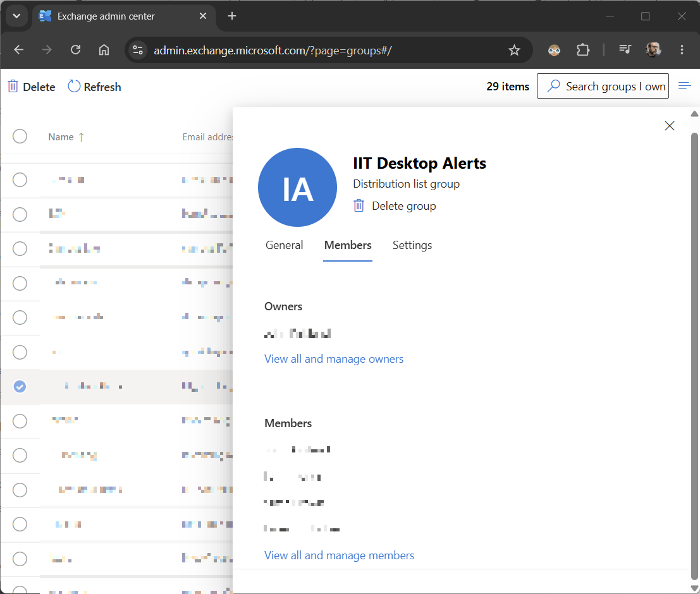Click the browser forward arrow
The image size is (700, 594).
tap(47, 50)
